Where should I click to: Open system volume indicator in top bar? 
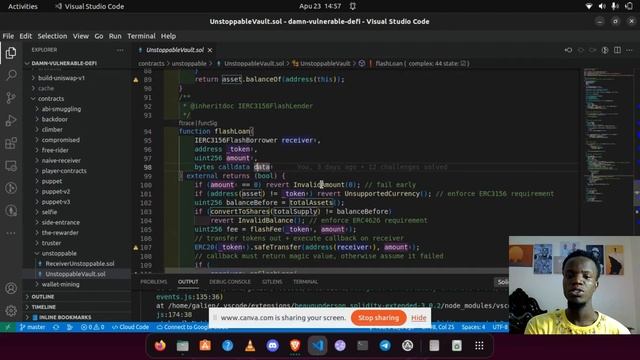[x=602, y=6]
